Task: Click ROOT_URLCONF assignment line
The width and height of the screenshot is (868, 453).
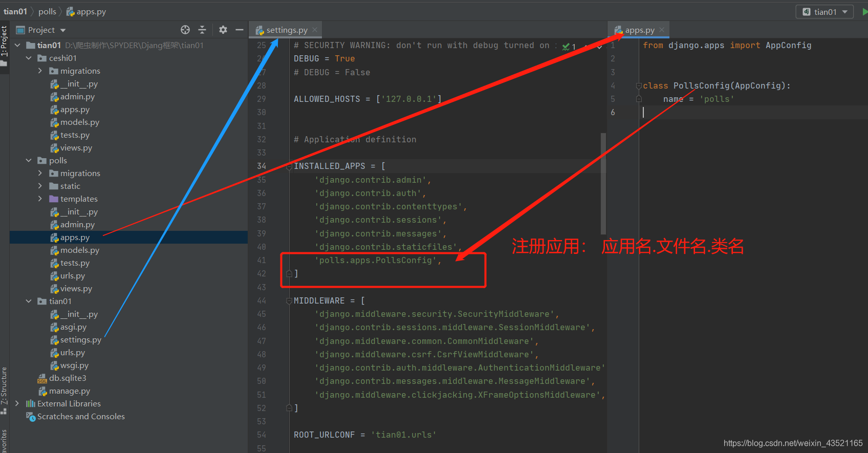Action: point(365,435)
